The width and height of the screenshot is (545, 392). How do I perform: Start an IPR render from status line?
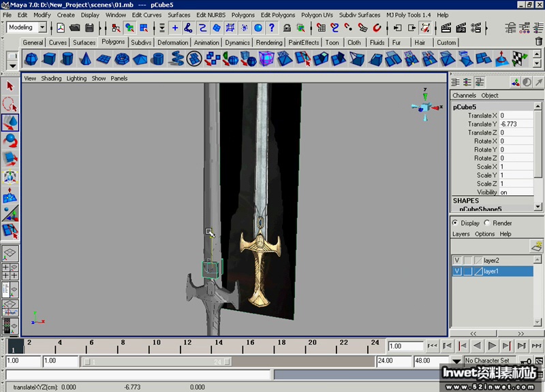coord(461,28)
